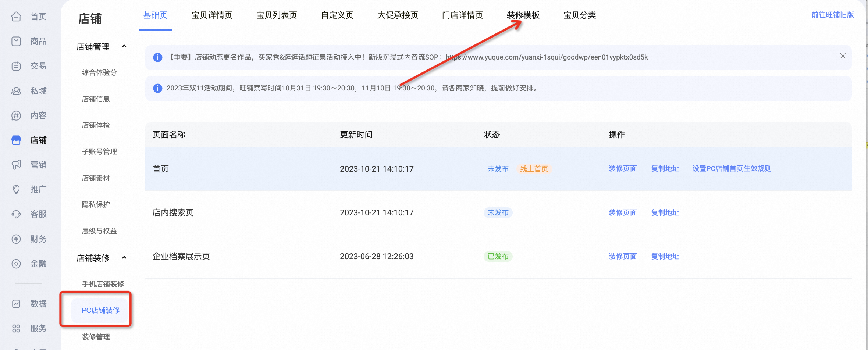Open 店铺信息 menu item

coord(96,99)
